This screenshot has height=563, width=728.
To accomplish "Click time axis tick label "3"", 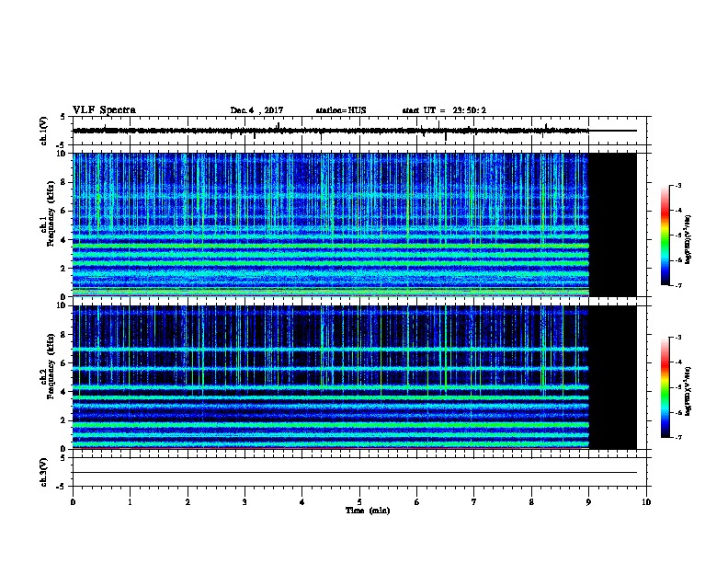I will click(x=245, y=501).
